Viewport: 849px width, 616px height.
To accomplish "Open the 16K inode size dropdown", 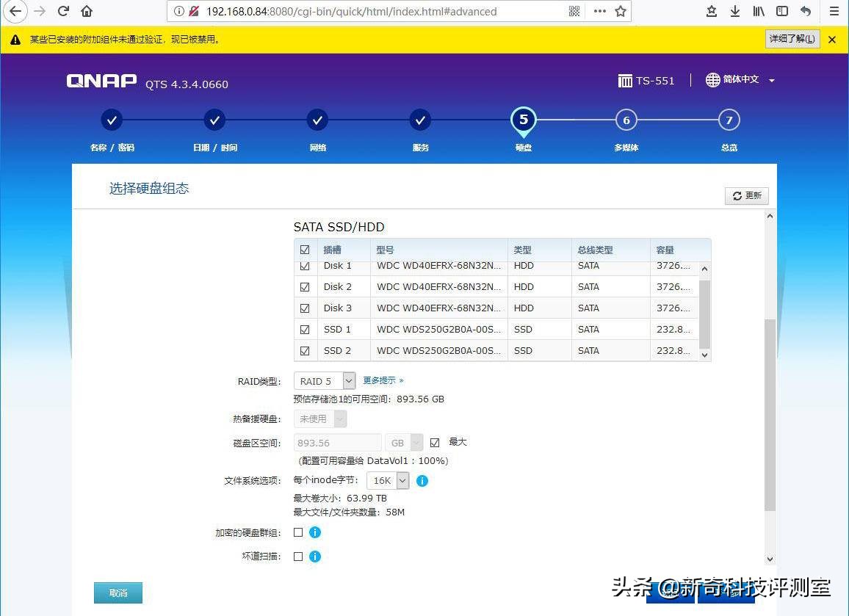I will click(402, 480).
